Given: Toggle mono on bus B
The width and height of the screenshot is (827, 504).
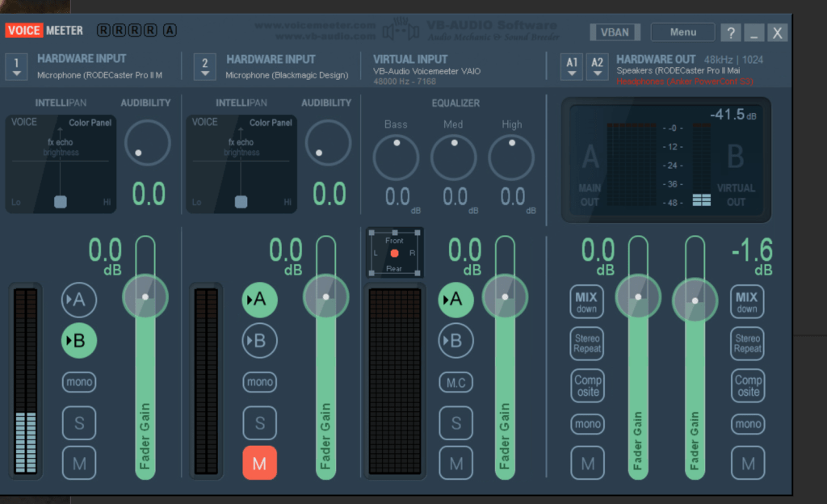Looking at the screenshot, I should click(748, 424).
